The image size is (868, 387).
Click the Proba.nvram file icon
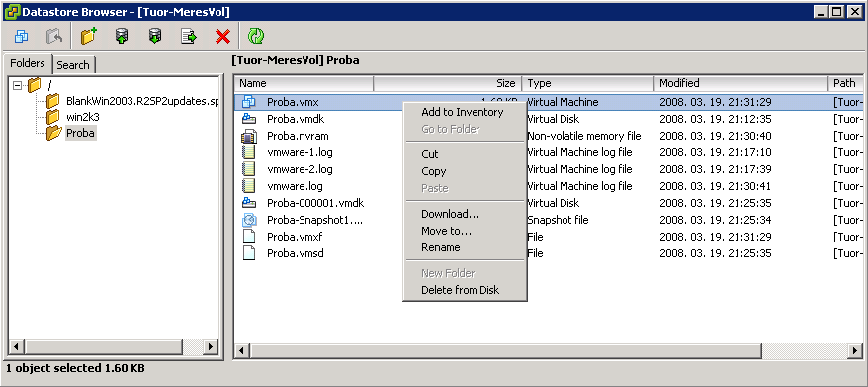tap(249, 136)
